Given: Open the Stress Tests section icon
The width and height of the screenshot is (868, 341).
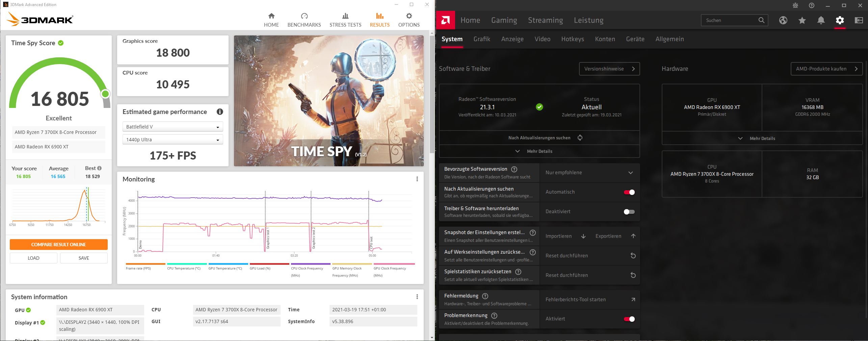Looking at the screenshot, I should 345,16.
